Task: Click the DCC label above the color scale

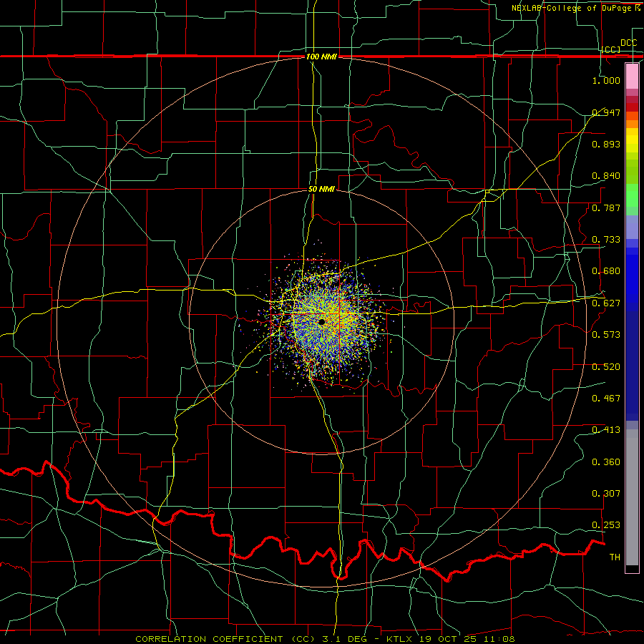Action: pyautogui.click(x=628, y=43)
